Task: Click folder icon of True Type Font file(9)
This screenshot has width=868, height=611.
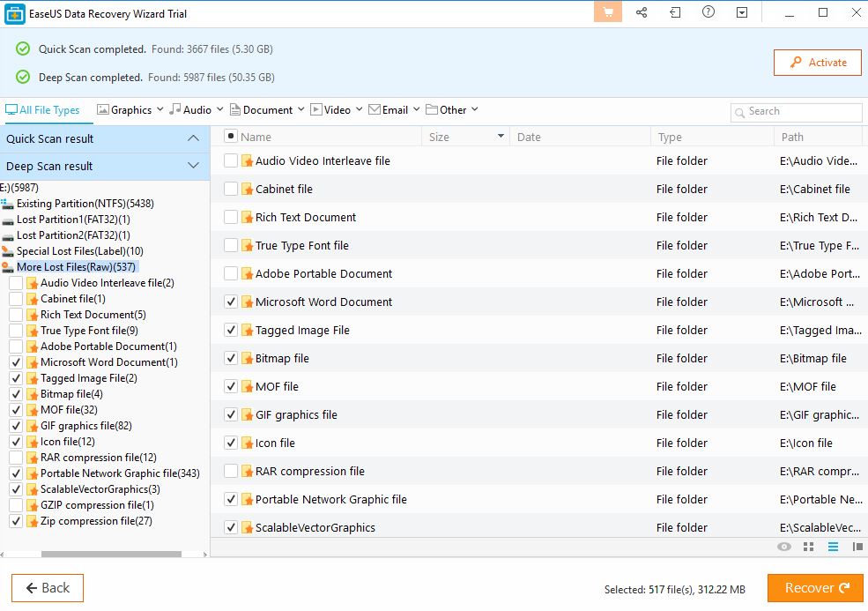Action: pos(32,331)
